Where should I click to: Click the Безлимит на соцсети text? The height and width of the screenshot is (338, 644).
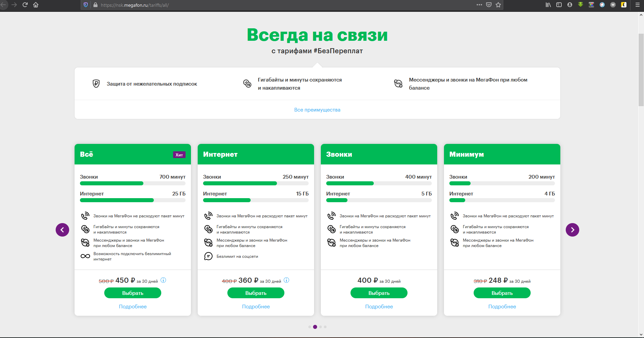(x=237, y=256)
